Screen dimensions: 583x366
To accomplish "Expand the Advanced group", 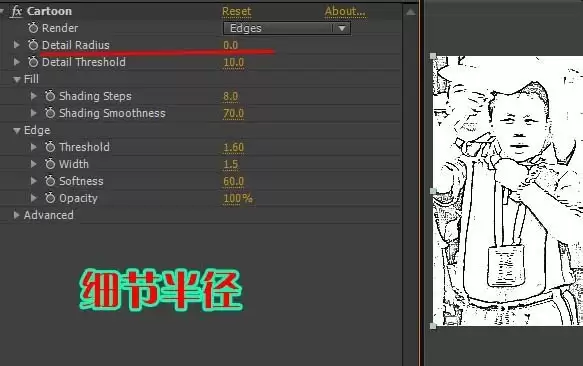I will point(16,215).
